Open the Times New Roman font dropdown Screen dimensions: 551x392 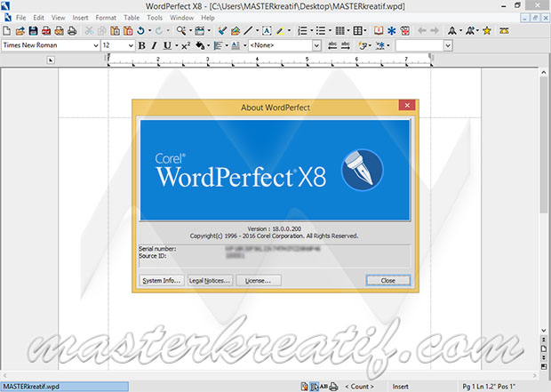coord(96,45)
